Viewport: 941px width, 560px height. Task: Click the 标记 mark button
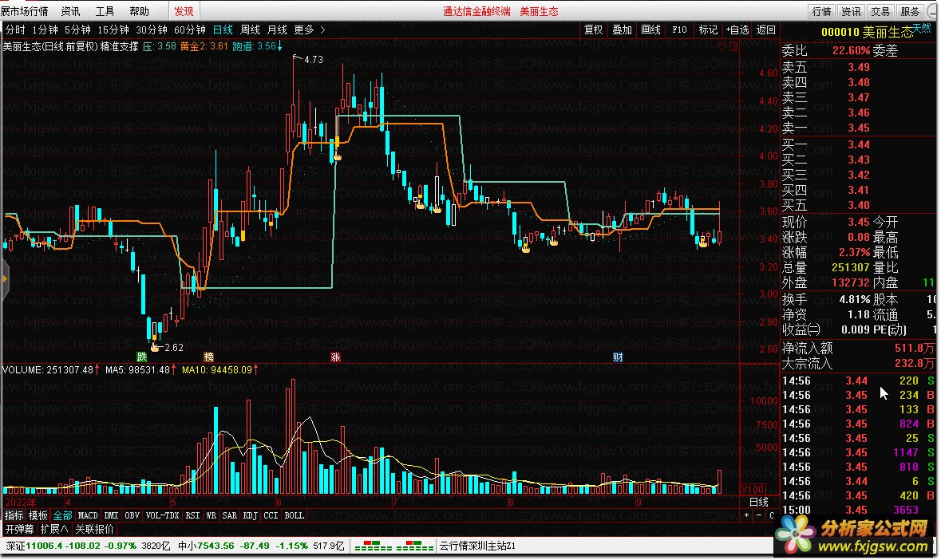click(x=708, y=30)
